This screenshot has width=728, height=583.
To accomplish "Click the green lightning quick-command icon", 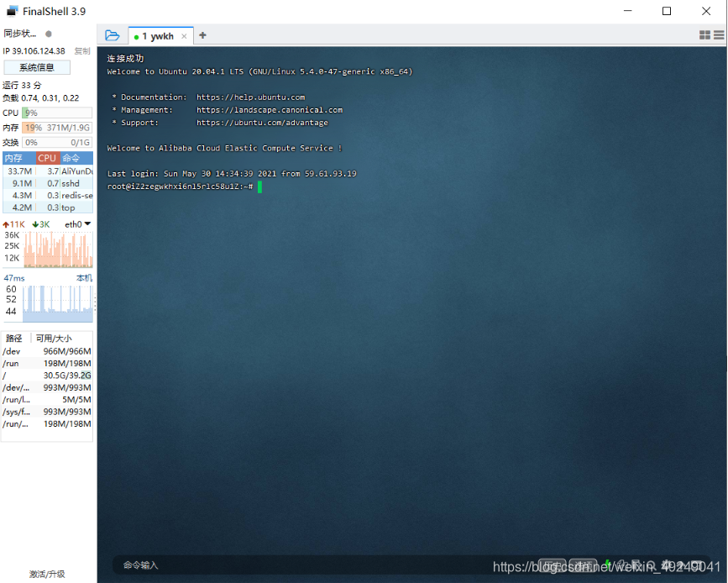I will pyautogui.click(x=607, y=565).
